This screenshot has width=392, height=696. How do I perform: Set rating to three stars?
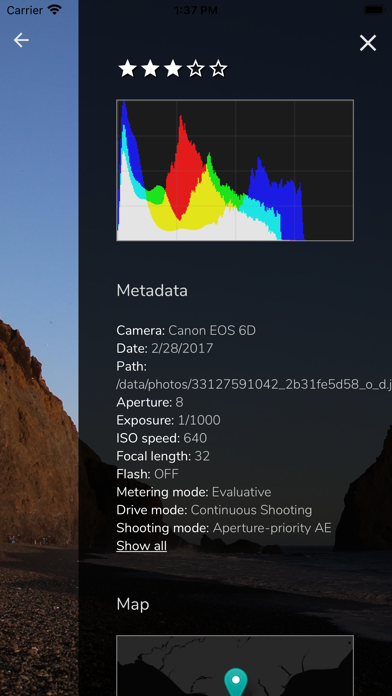coord(173,69)
